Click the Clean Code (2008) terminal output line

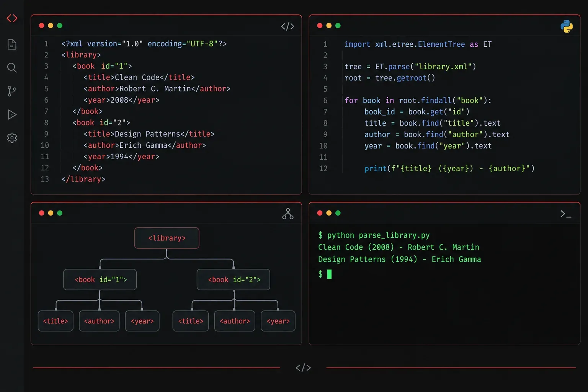(x=399, y=247)
